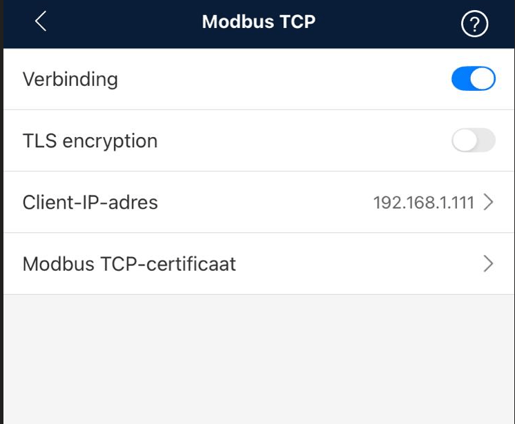The height and width of the screenshot is (424, 515).
Task: Open the Modbus TCP-certificaat entry
Action: coord(259,264)
